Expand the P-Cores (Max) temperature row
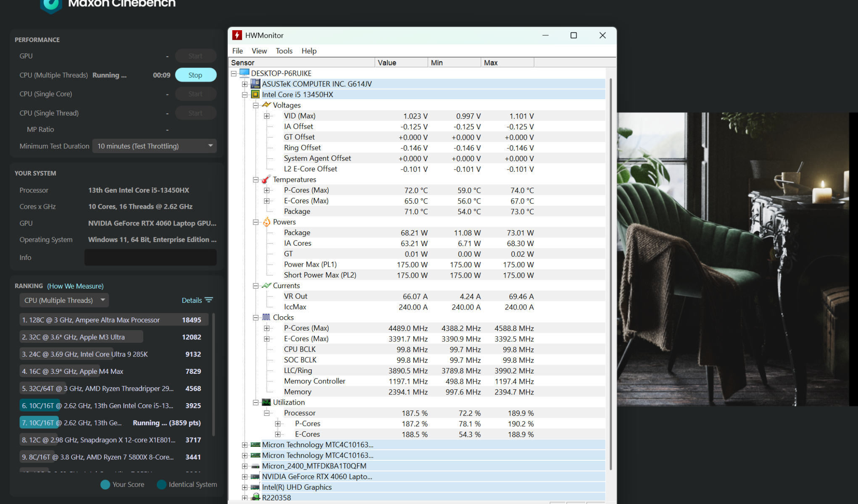858x504 pixels. pyautogui.click(x=267, y=190)
